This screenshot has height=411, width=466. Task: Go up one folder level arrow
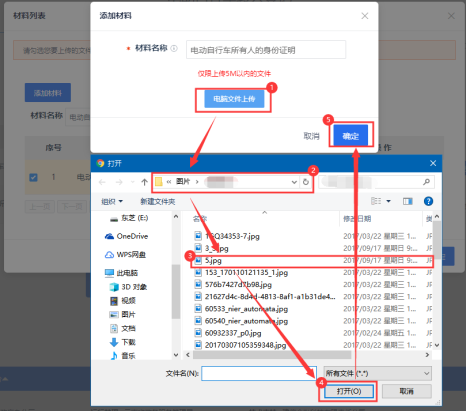pos(144,182)
